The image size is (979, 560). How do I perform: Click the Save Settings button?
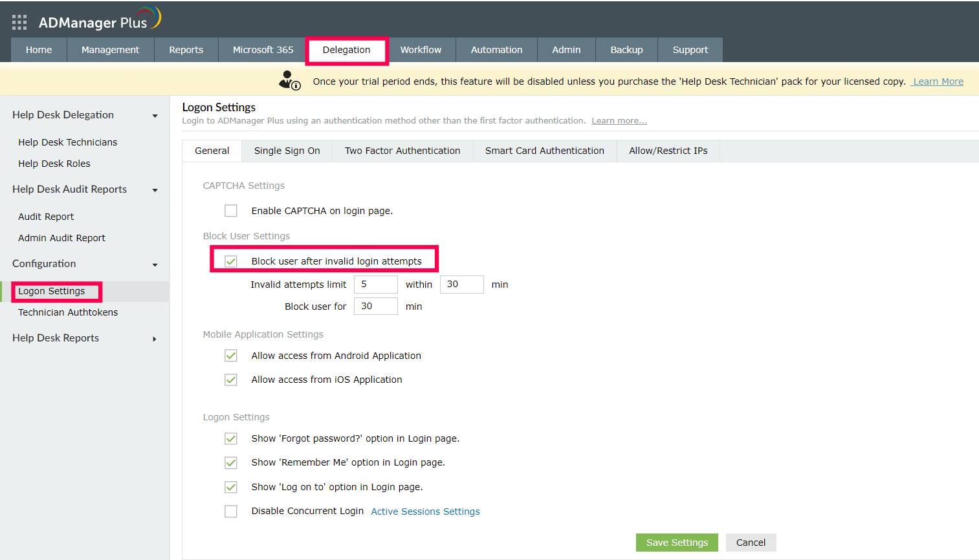(x=677, y=543)
